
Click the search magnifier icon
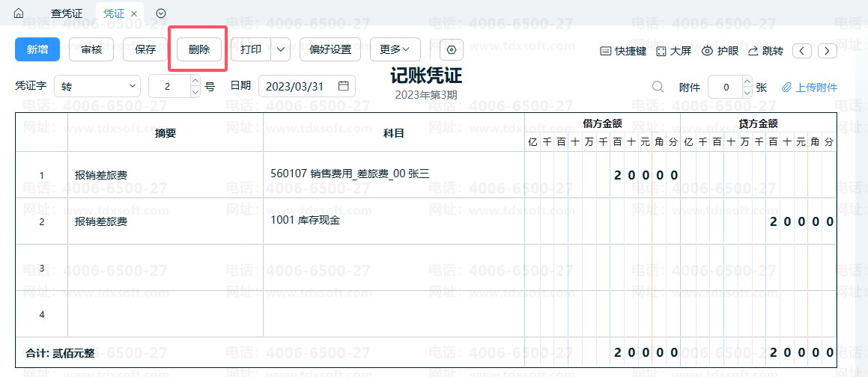click(658, 87)
